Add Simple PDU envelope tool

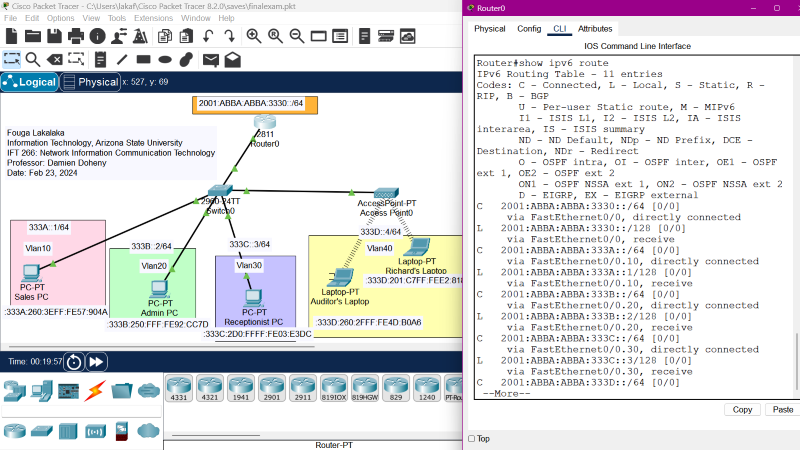pos(210,60)
